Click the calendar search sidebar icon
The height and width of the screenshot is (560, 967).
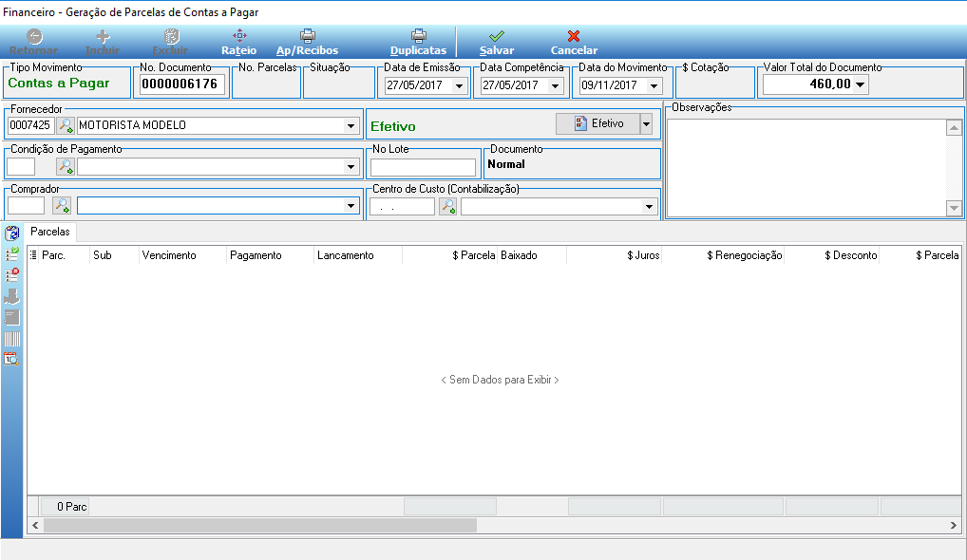click(11, 359)
